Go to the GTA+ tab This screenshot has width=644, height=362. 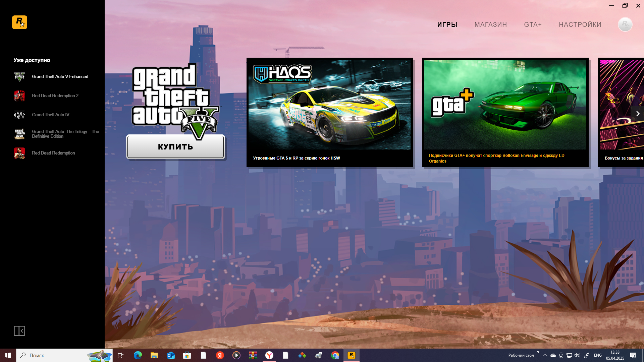point(533,24)
